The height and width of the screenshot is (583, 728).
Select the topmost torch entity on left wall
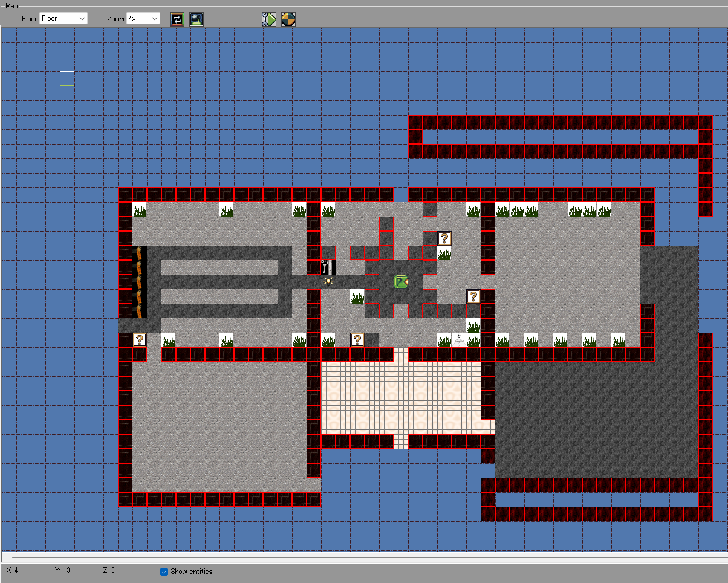pyautogui.click(x=140, y=253)
